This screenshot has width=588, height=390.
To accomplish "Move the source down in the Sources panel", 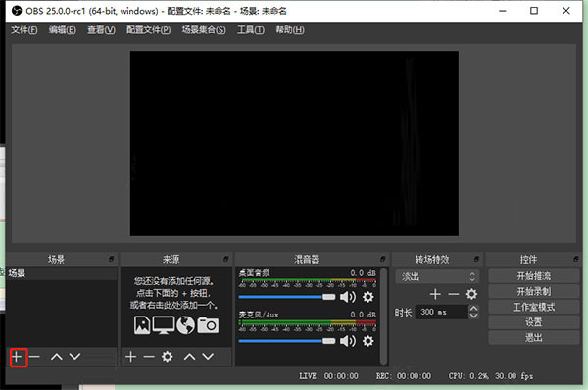I will [x=208, y=357].
